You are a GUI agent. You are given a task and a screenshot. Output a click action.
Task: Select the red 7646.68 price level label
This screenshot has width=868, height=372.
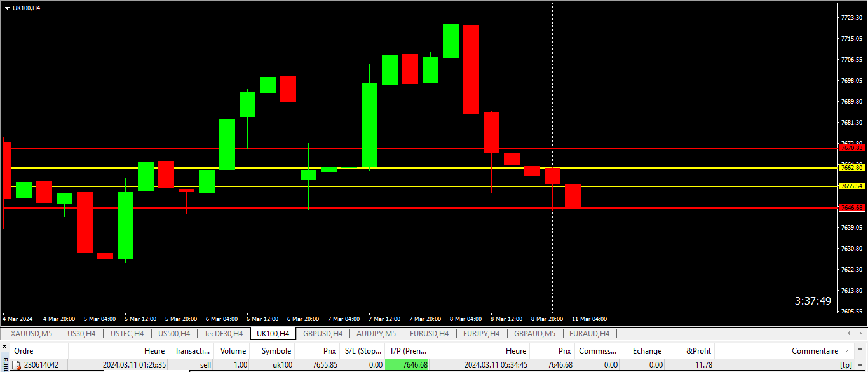click(851, 208)
